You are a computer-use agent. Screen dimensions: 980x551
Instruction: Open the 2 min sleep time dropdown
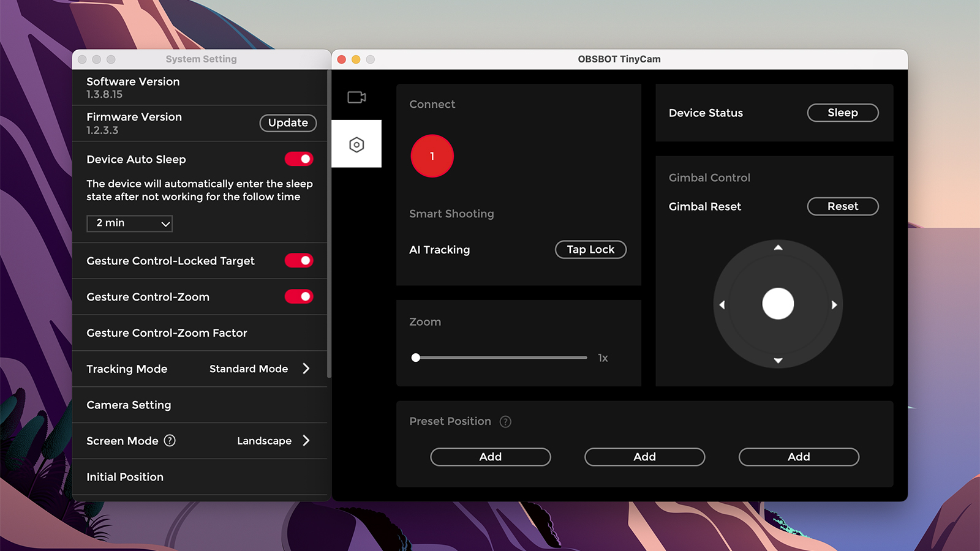(129, 223)
